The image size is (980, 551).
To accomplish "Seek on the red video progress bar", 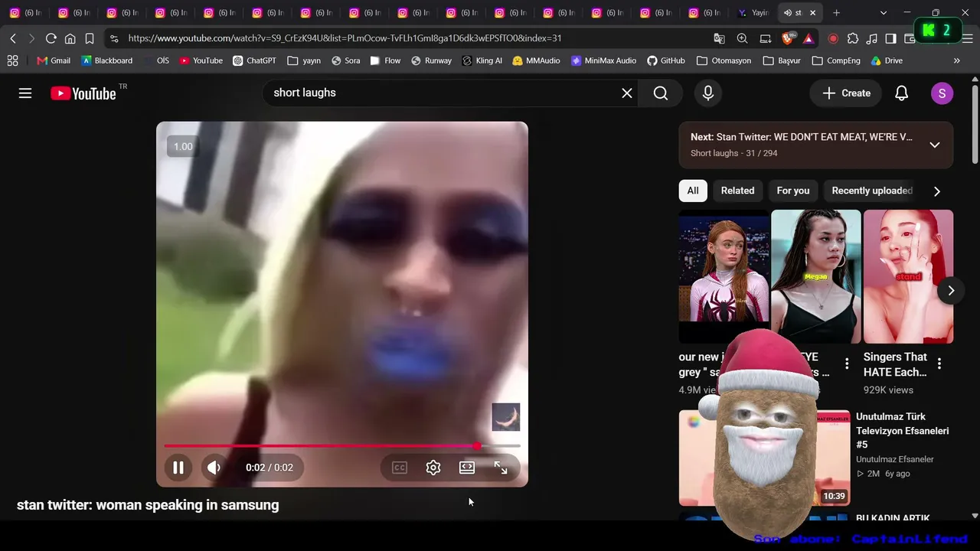I will 342,445.
